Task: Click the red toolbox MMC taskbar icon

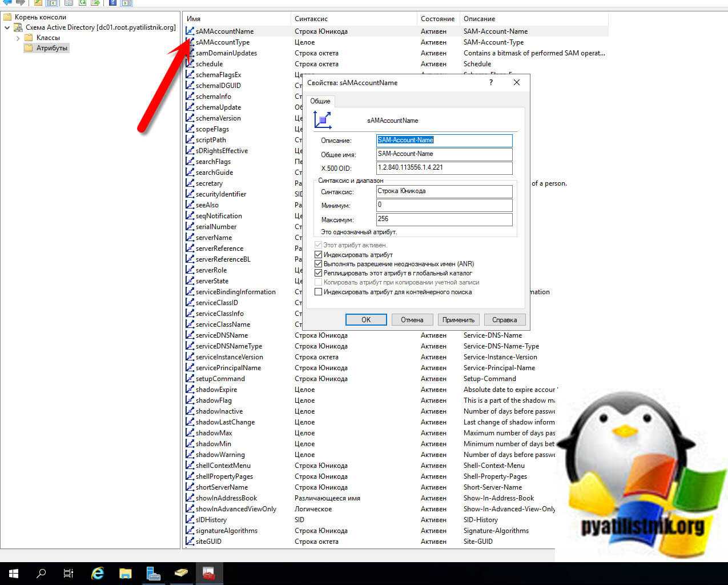Action: pyautogui.click(x=208, y=573)
